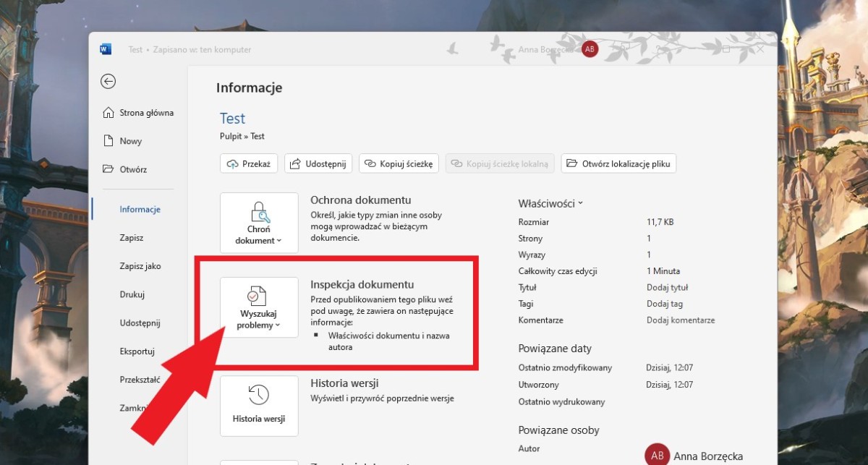
Task: Expand the Wyszukaj problemy dropdown
Action: point(259,307)
